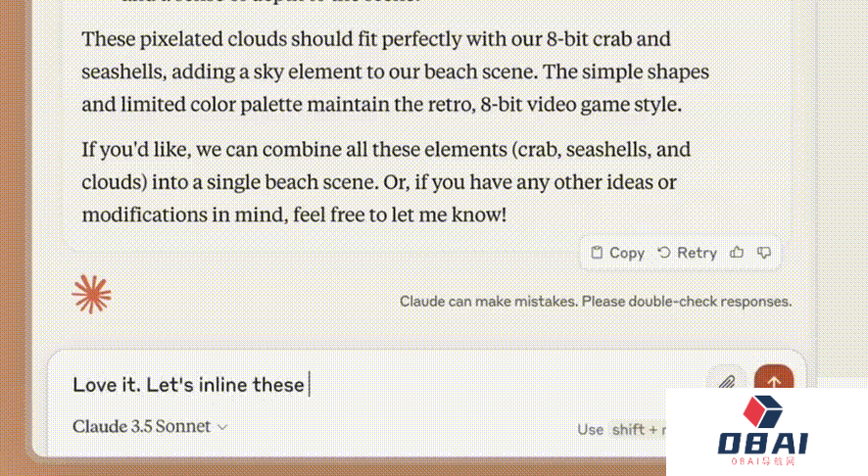
Task: Send message with orange arrow button
Action: 773,382
